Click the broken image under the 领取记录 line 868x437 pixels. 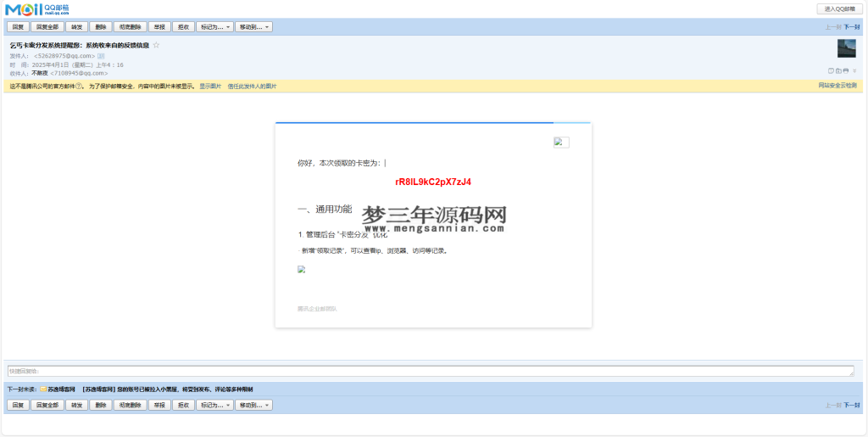pos(301,270)
